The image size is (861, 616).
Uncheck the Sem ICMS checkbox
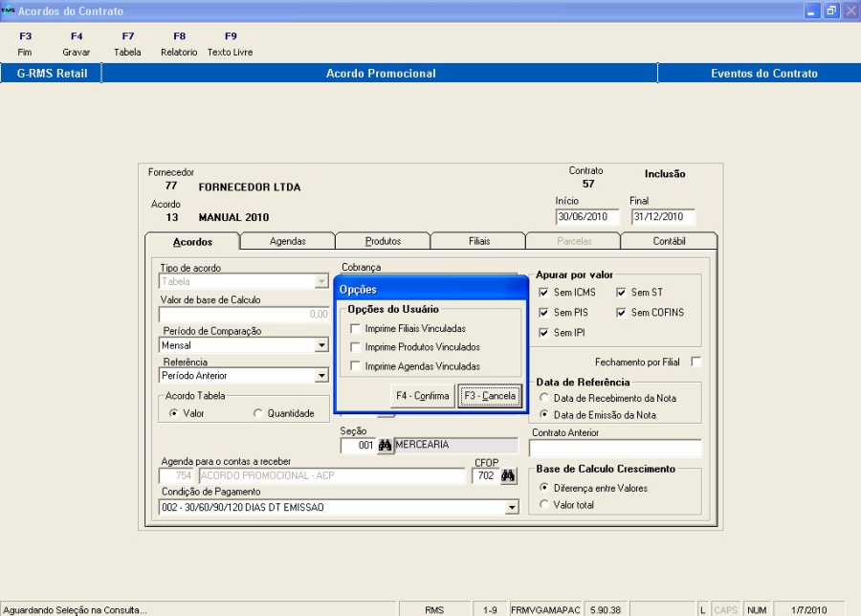tap(544, 293)
